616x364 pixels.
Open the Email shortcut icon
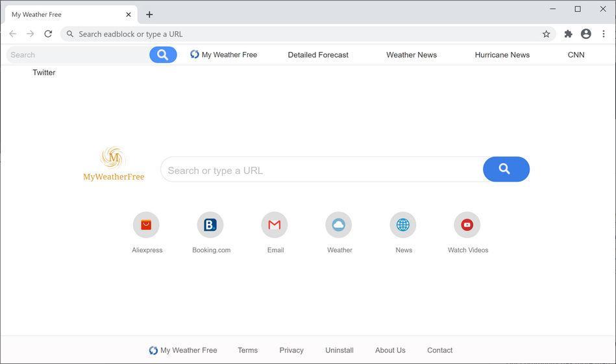pyautogui.click(x=275, y=225)
